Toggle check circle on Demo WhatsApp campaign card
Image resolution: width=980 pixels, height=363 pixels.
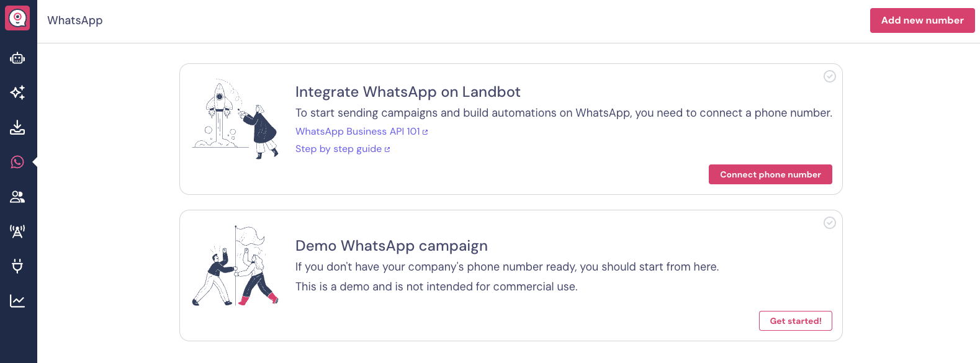829,223
